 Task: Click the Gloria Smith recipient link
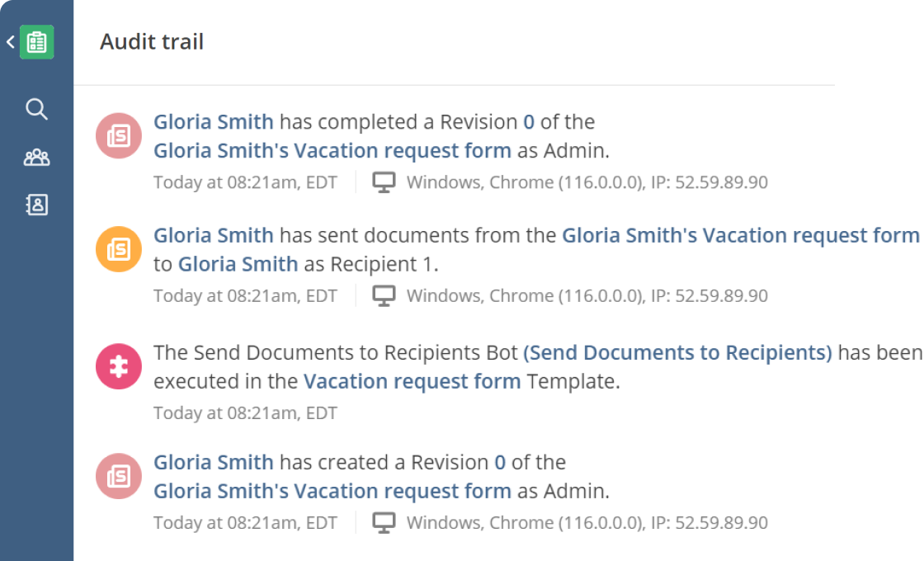238,264
